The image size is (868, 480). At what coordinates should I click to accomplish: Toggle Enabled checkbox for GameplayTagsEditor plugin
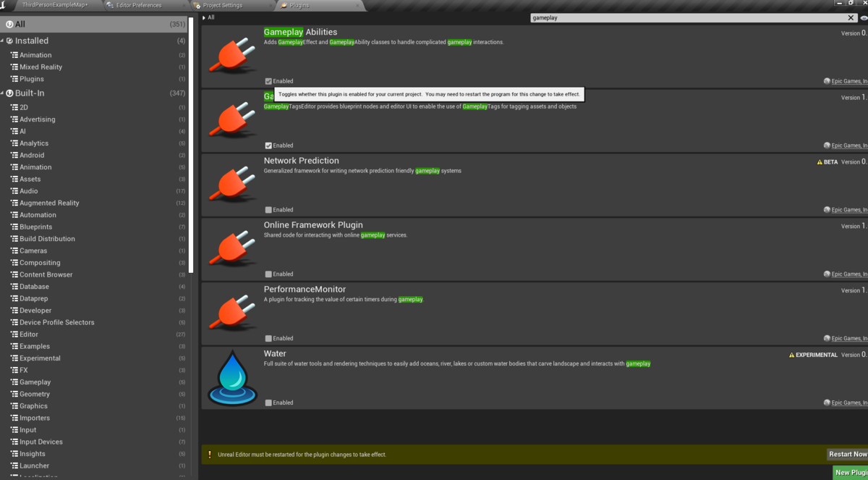268,146
